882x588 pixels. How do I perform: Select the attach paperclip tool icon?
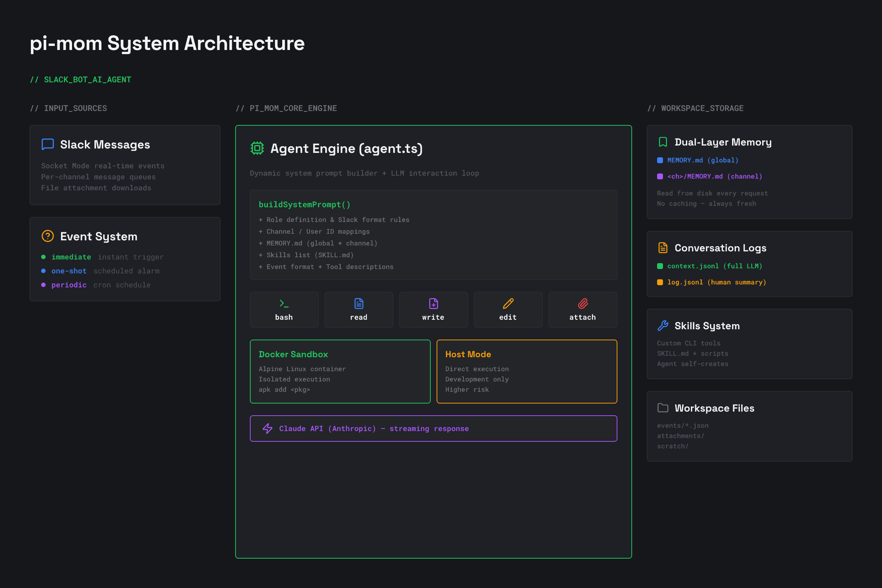pos(582,304)
